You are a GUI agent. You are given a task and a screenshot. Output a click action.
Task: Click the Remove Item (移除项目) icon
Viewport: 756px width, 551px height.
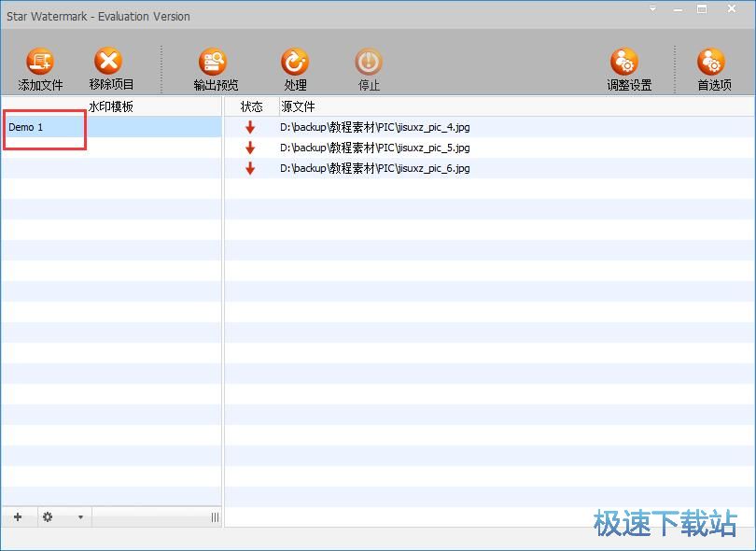tap(109, 64)
